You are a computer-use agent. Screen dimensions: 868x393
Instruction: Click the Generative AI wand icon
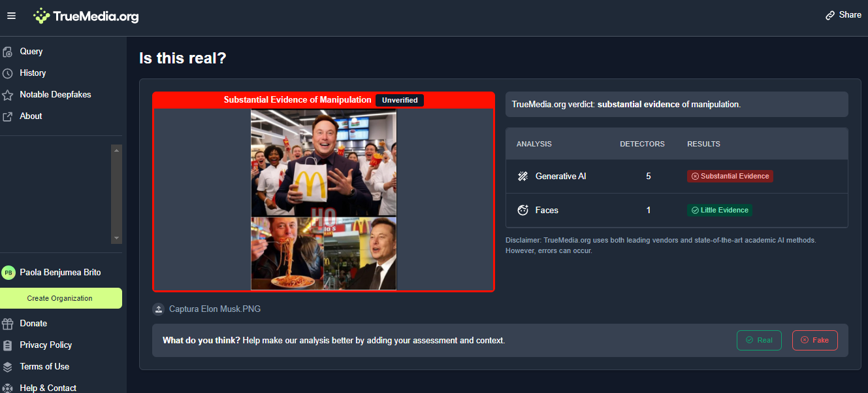(522, 176)
